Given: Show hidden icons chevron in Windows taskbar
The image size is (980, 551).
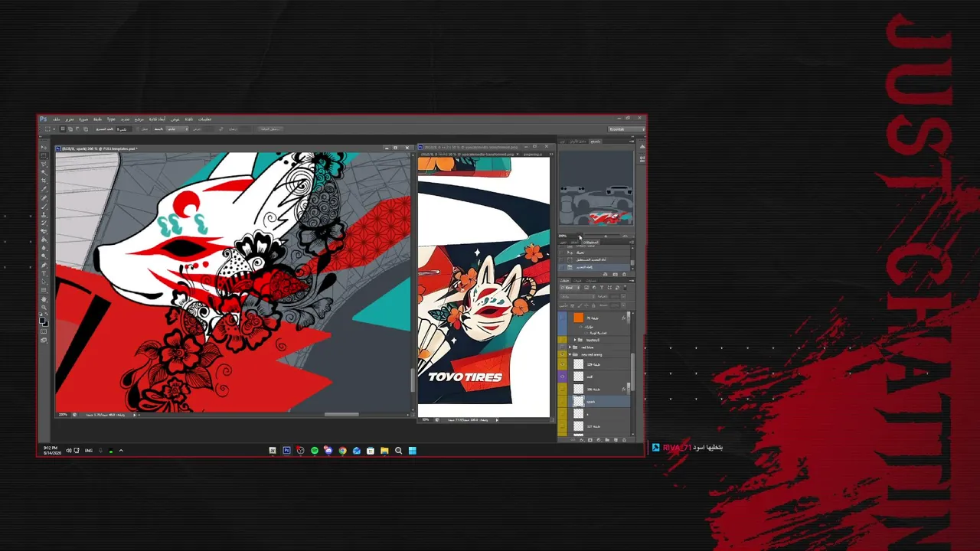Looking at the screenshot, I should [121, 451].
